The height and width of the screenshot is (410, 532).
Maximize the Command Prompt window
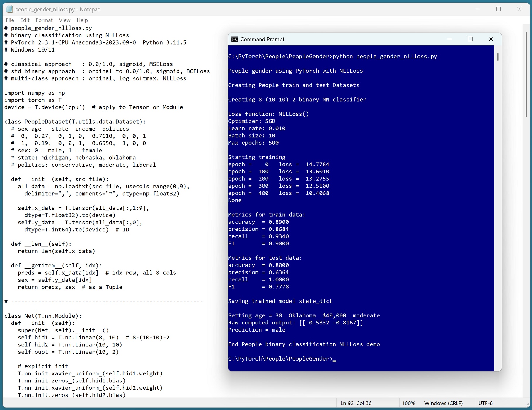tap(470, 39)
